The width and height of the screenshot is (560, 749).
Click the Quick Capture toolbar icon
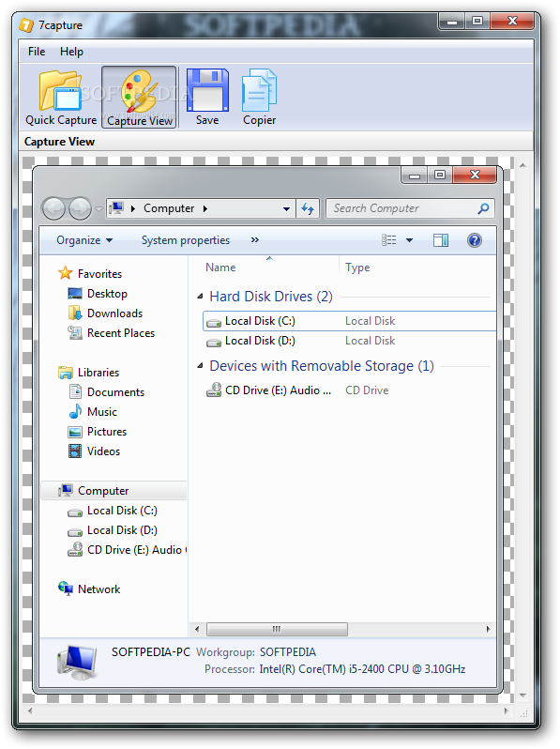coord(61,98)
